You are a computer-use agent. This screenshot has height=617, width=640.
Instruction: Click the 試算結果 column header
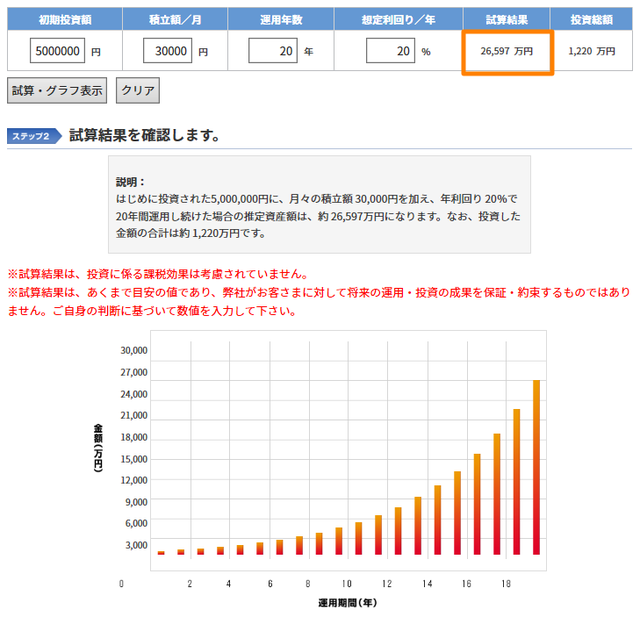(507, 19)
